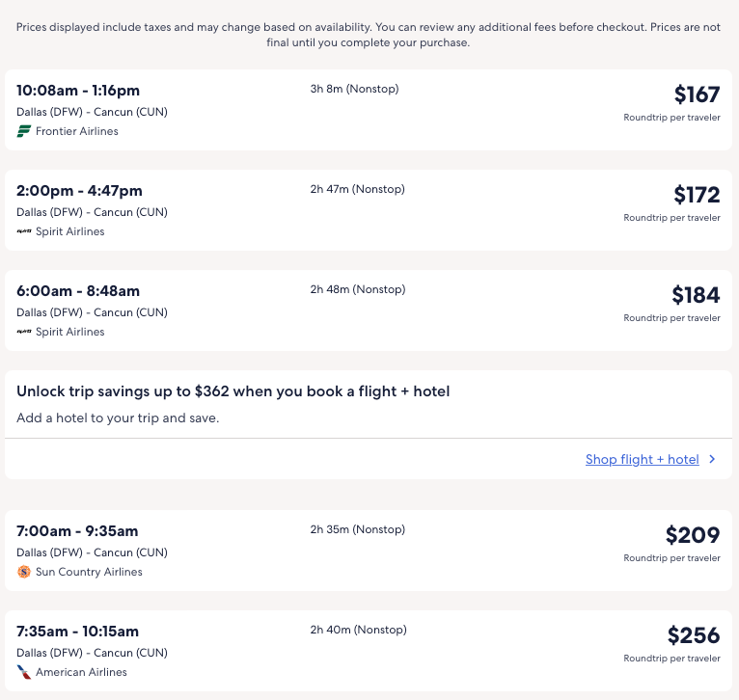Choose the $172 Spirit roundtrip price
Image resolution: width=739 pixels, height=700 pixels.
(x=697, y=195)
